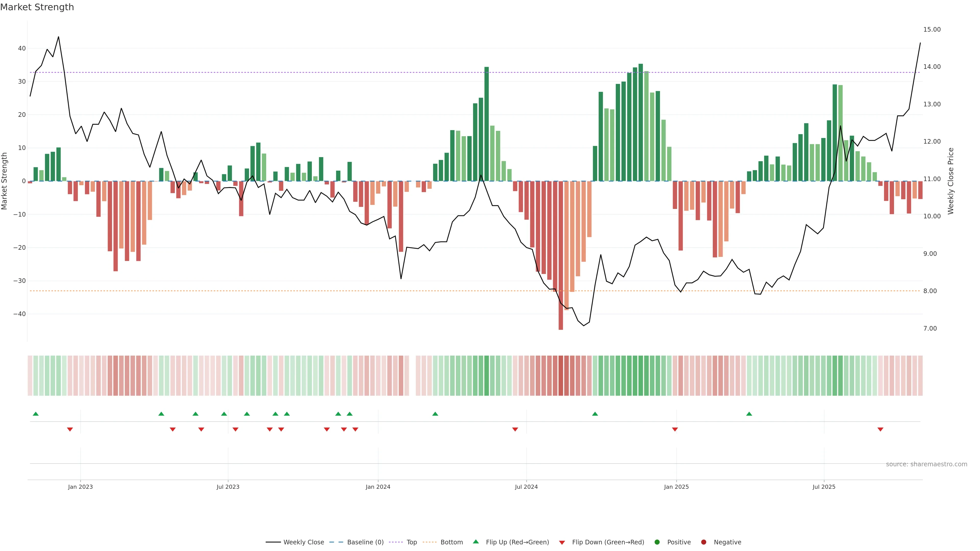Click Jan 2024 x-axis label
Viewport: 980px width, 551px height.
coord(378,487)
